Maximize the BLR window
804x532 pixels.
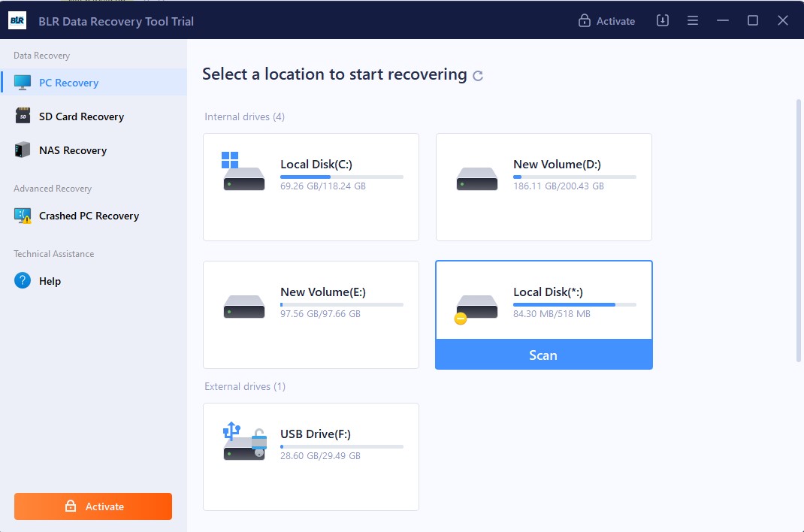[753, 20]
